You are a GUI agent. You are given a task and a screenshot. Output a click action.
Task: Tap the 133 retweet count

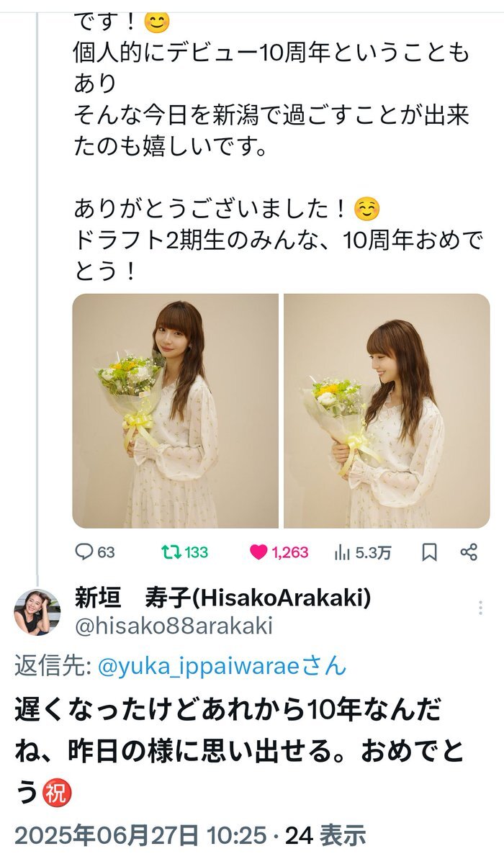coord(196,552)
